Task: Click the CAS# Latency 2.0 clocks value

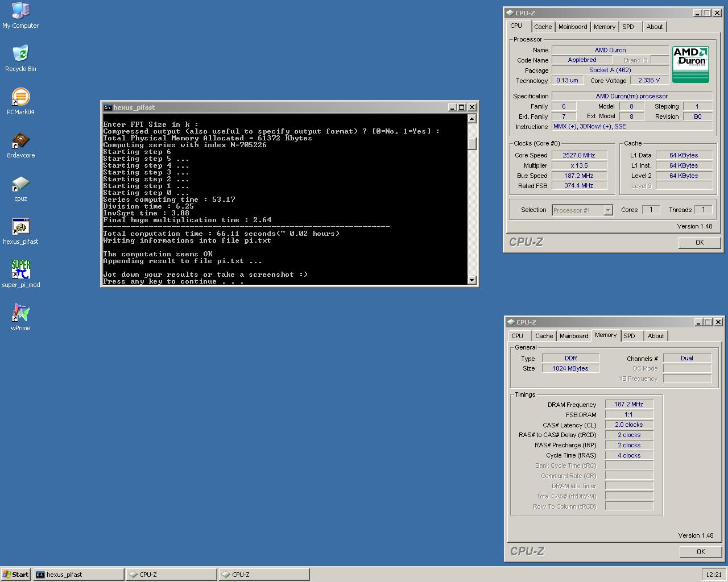Action: [629, 425]
